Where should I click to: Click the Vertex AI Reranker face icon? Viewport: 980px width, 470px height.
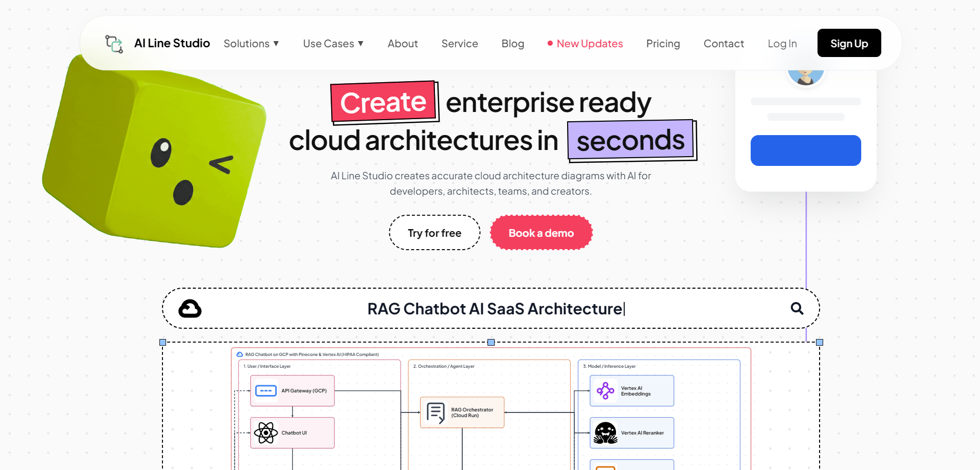click(x=606, y=433)
